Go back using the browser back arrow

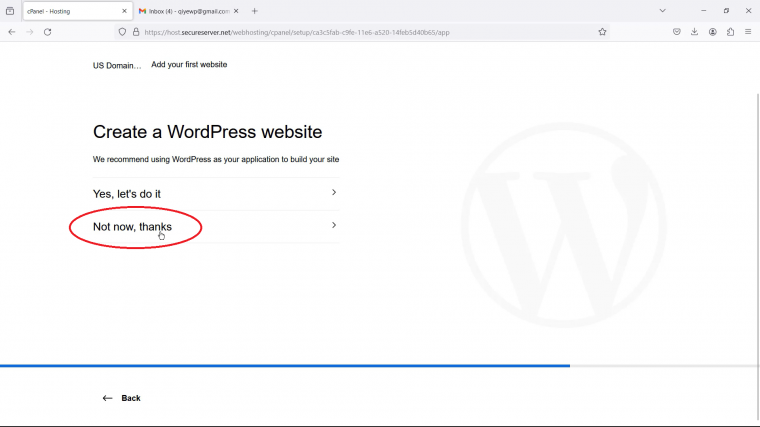tap(12, 32)
